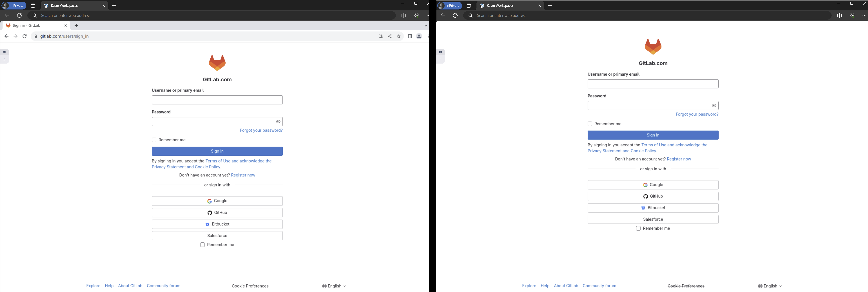Viewport: 868px width, 292px height.
Task: Click Forgot your password link left panel
Action: 261,130
